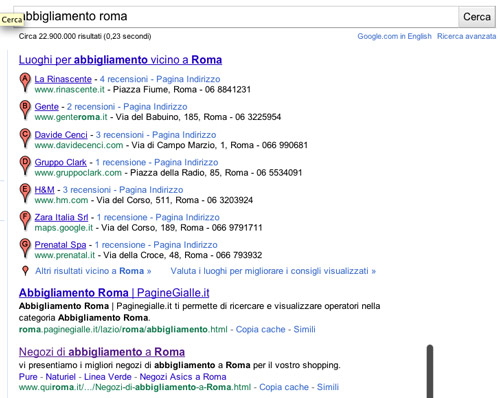Viewport: 500px width, 398px height.
Task: Click map pin G for Prenatal Spa
Action: tap(25, 248)
